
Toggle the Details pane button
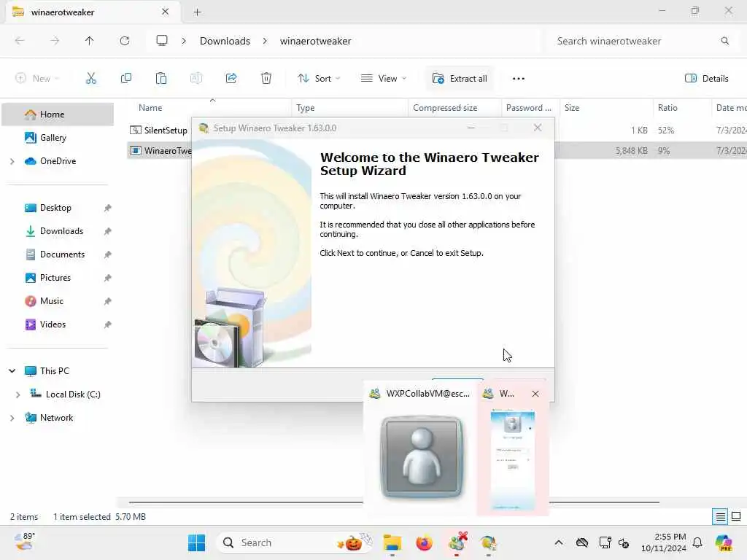(x=706, y=79)
